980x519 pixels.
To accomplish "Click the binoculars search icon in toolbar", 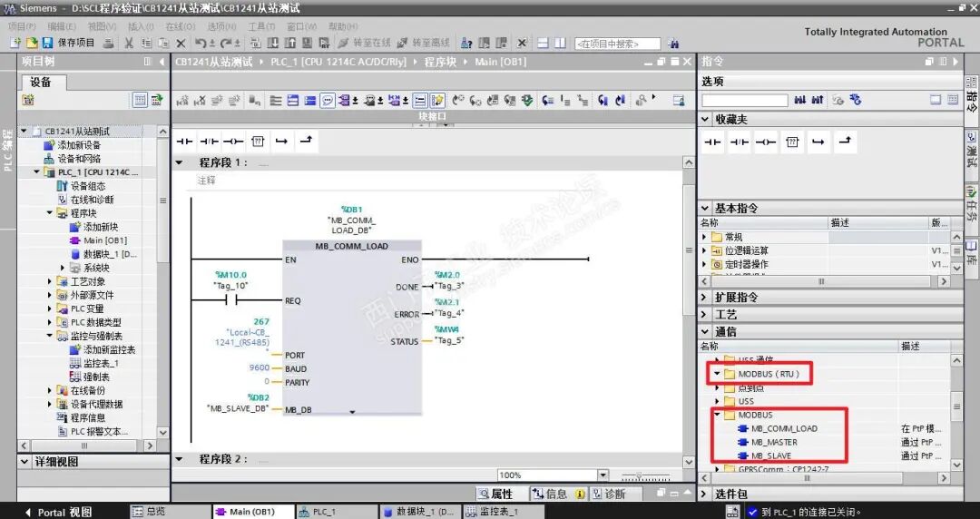I will 673,44.
